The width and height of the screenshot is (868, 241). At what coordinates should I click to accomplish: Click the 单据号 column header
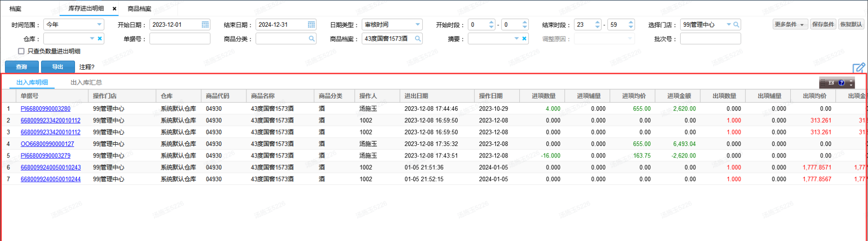(52, 96)
